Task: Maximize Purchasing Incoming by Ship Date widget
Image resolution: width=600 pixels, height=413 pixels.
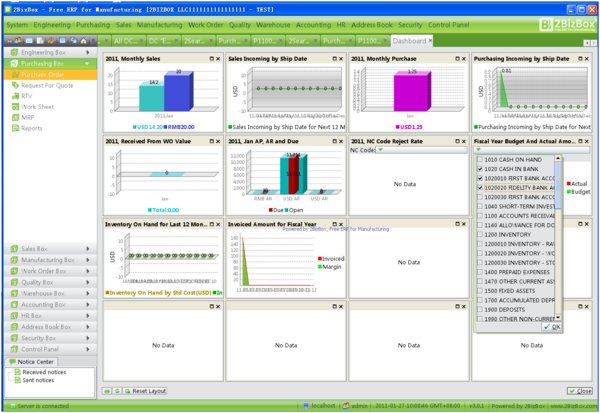Action: 580,59
